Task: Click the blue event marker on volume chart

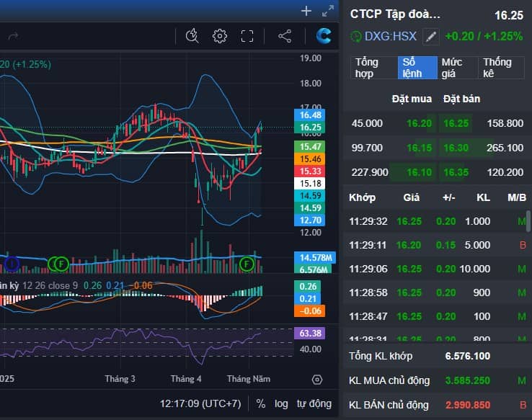Action: coord(12,264)
